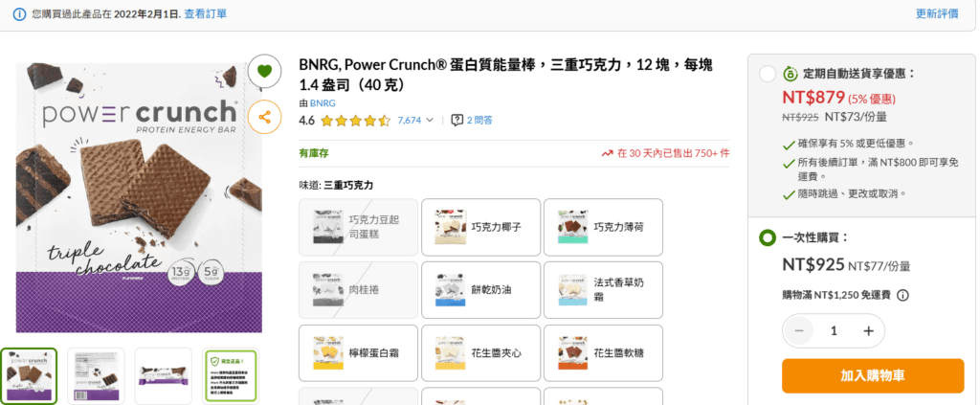Click the info icon beside free shipping threshold

pyautogui.click(x=902, y=296)
